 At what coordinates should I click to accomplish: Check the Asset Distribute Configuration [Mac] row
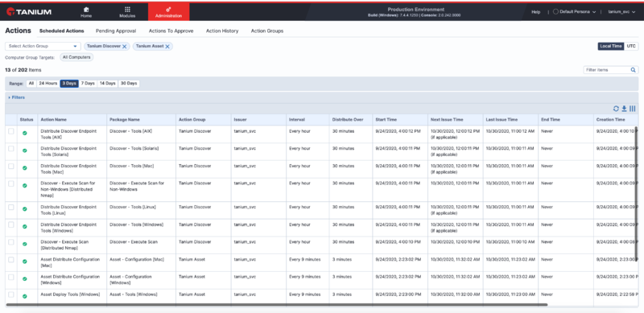click(11, 260)
